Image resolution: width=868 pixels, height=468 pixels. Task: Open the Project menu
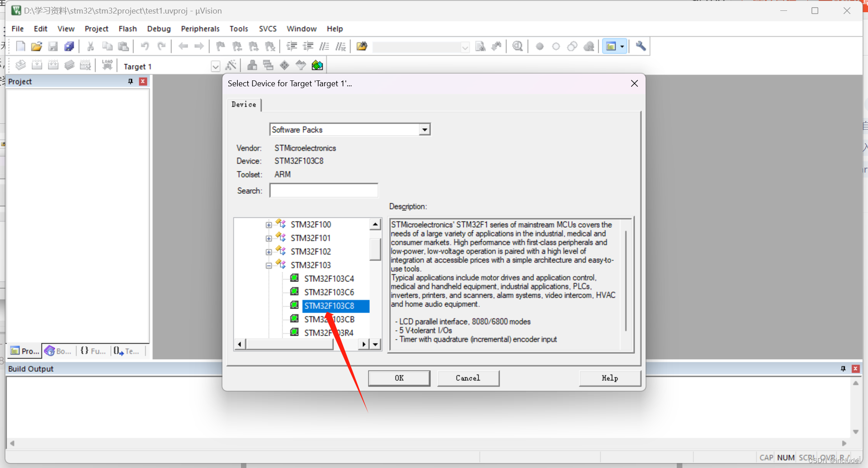coord(96,28)
